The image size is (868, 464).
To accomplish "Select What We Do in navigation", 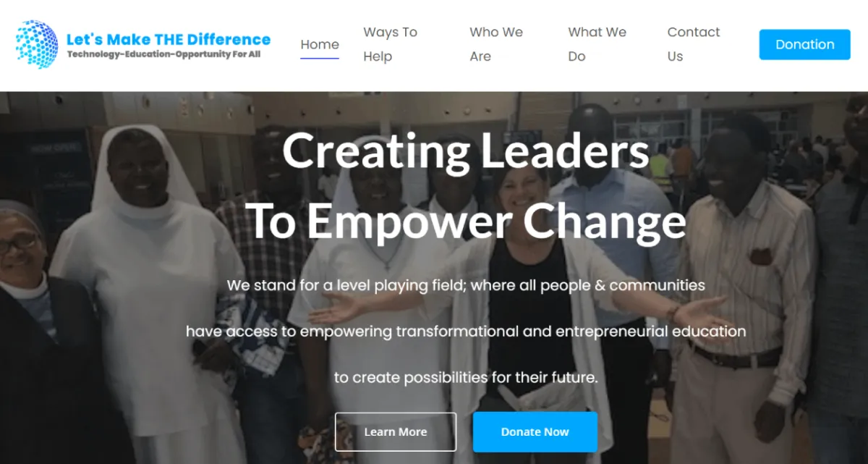I will pyautogui.click(x=597, y=44).
